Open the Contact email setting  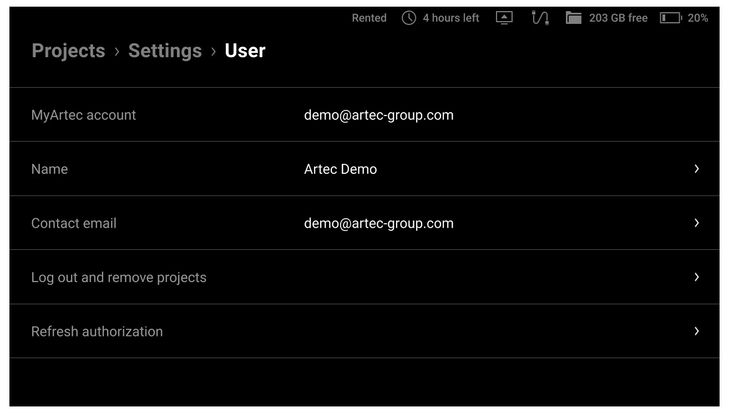[x=364, y=223]
